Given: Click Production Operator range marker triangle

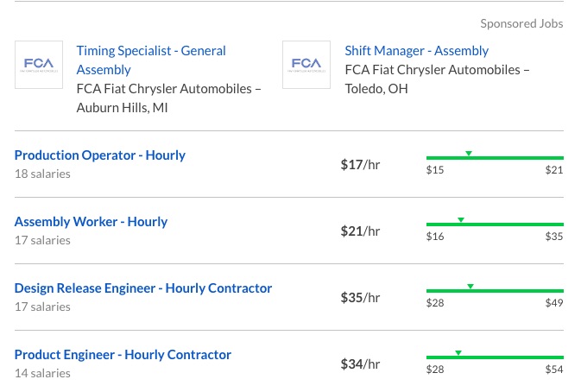Looking at the screenshot, I should [469, 153].
